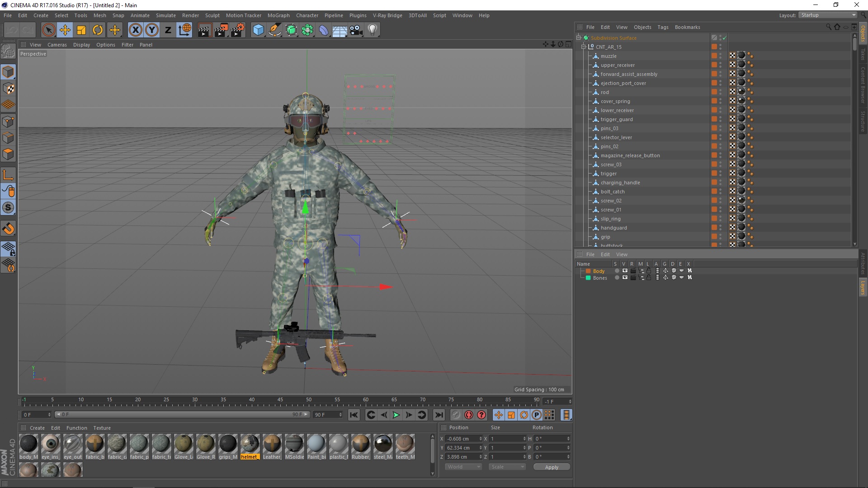Switch to Edges mode
The width and height of the screenshot is (868, 488).
point(8,137)
